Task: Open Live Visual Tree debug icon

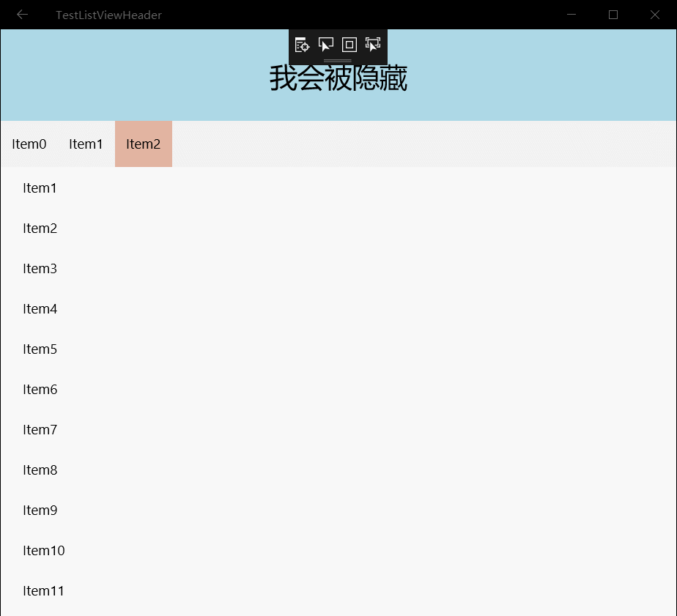Action: click(x=302, y=45)
